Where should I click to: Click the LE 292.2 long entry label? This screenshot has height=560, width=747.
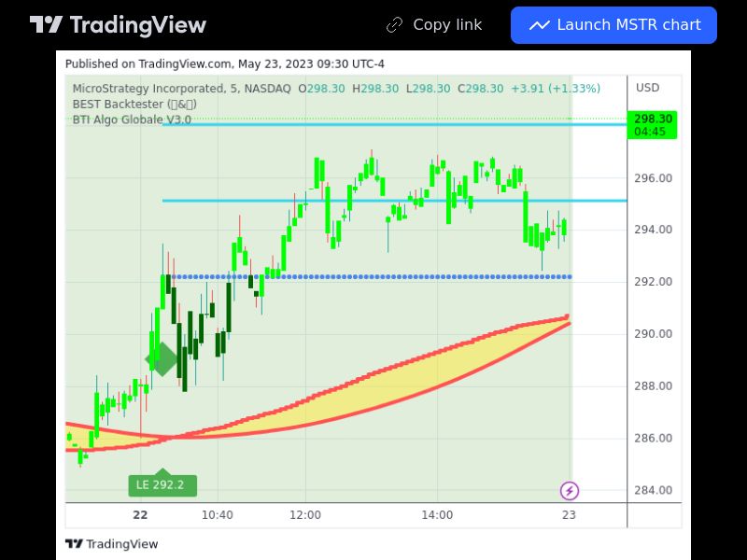(162, 485)
